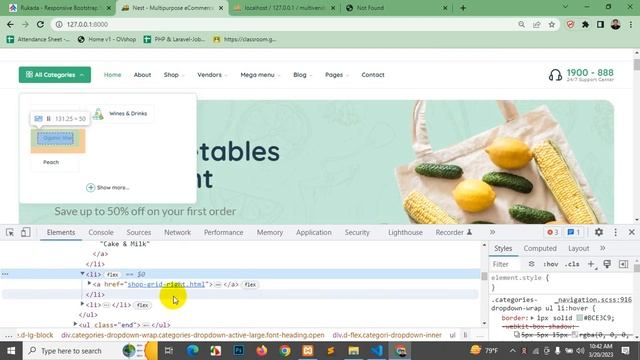Activate the inspect element picker tool

click(10, 233)
